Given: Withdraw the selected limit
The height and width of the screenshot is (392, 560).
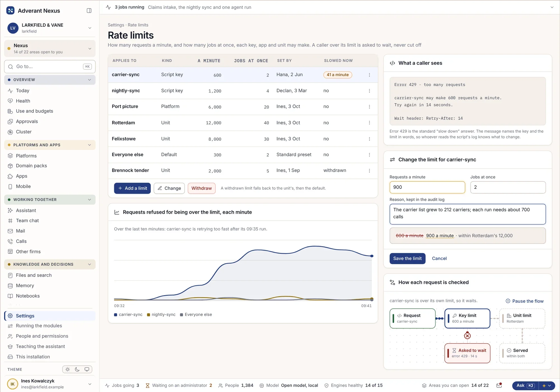Looking at the screenshot, I should [202, 188].
